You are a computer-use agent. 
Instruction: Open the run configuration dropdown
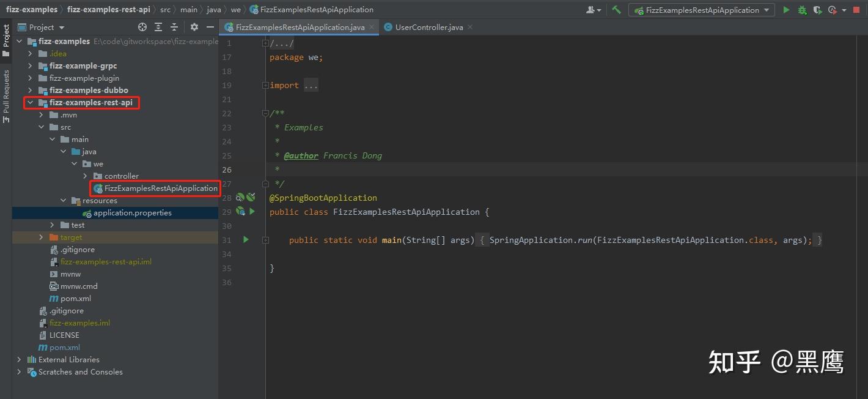[x=702, y=10]
